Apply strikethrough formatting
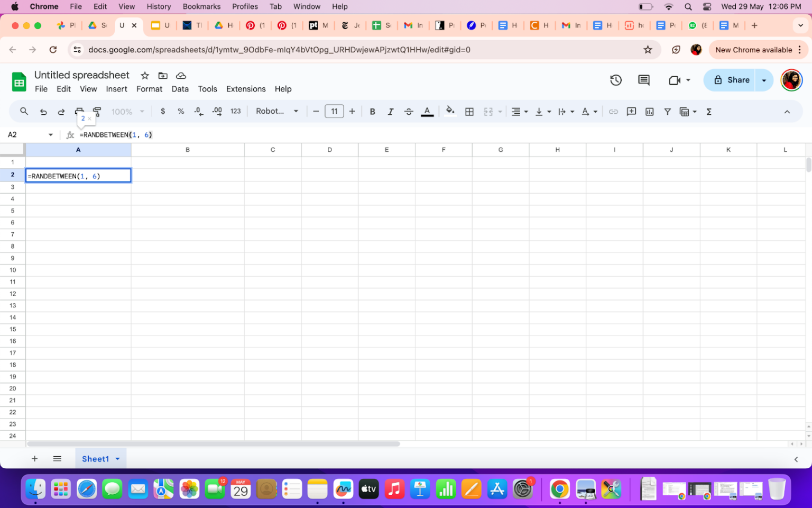The width and height of the screenshot is (812, 508). coord(409,111)
